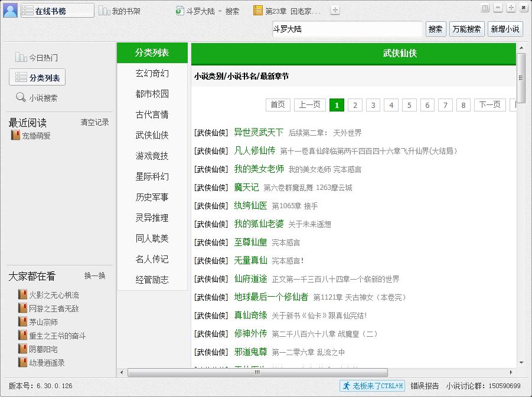Refresh recommendations with 换一换
Viewport: 532px width, 397px height.
point(94,275)
